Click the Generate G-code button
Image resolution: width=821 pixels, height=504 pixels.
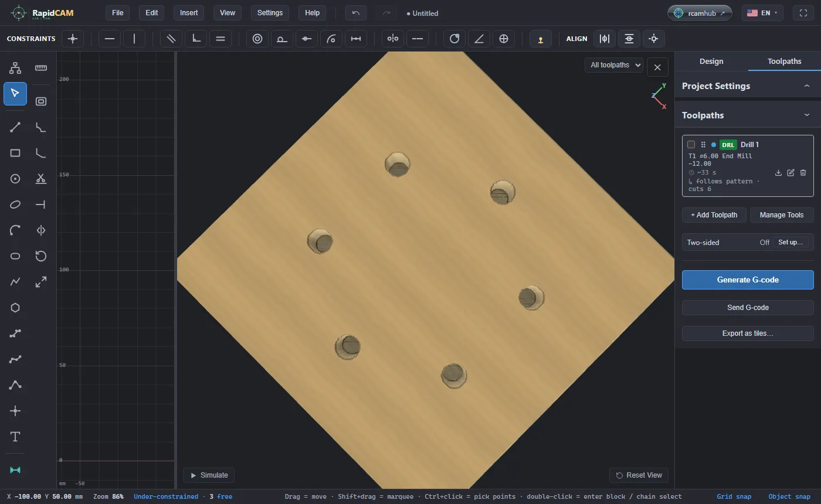click(748, 280)
